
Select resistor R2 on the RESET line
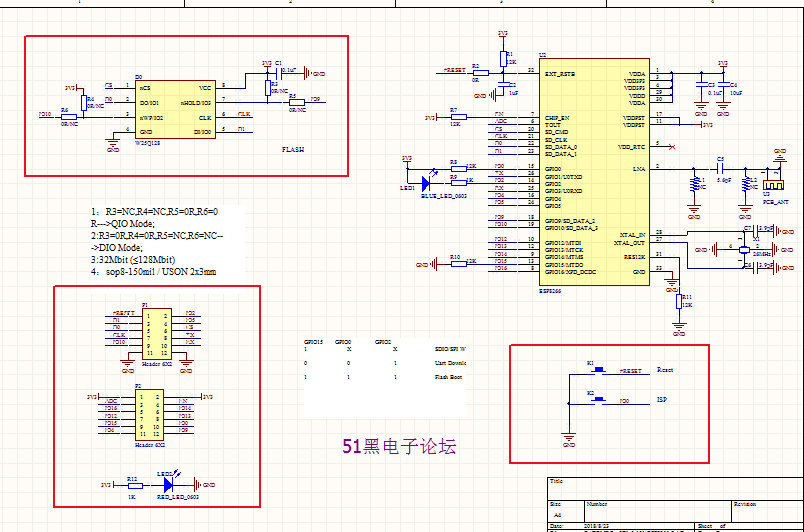[x=480, y=73]
